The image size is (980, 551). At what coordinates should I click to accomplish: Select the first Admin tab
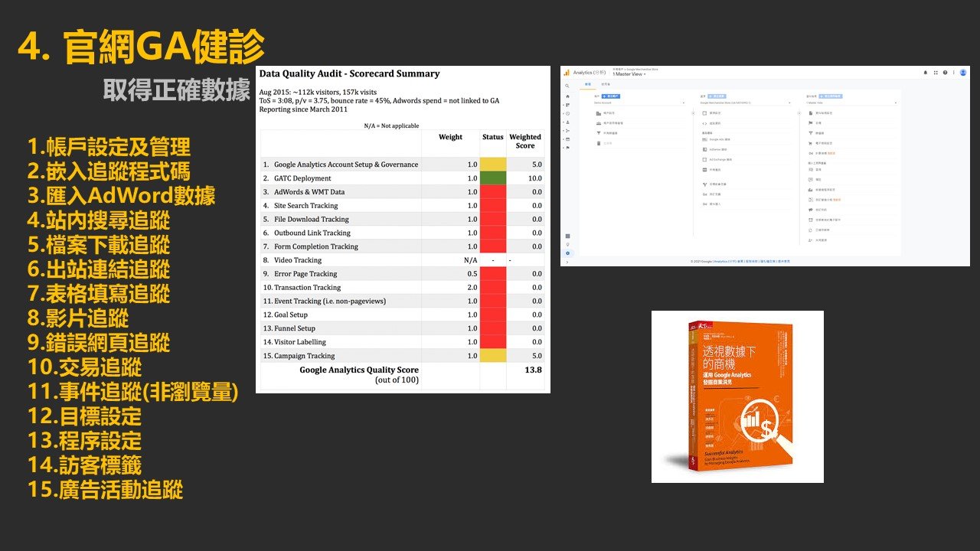click(588, 83)
